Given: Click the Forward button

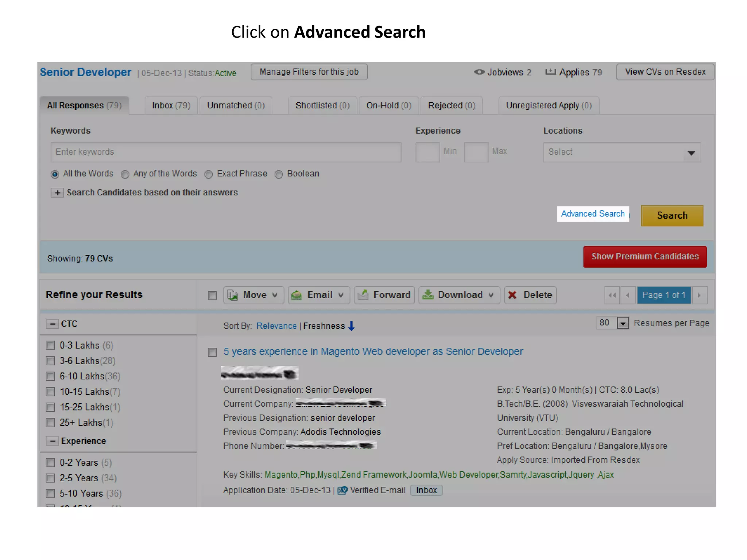Looking at the screenshot, I should pyautogui.click(x=384, y=295).
